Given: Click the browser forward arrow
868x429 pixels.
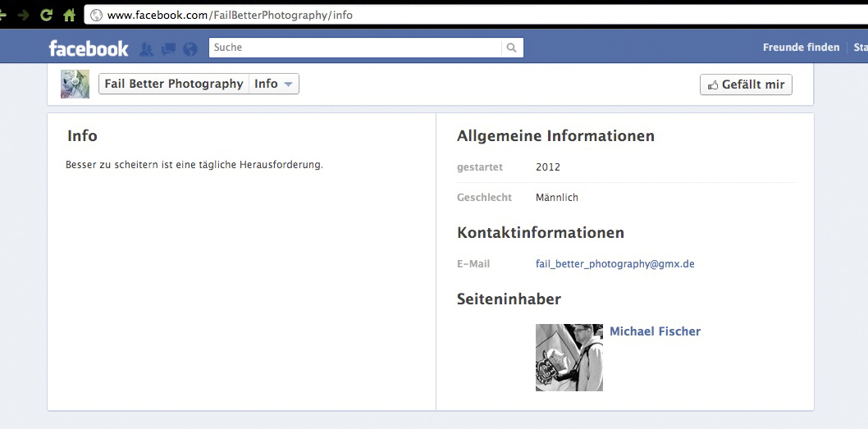Looking at the screenshot, I should (24, 15).
